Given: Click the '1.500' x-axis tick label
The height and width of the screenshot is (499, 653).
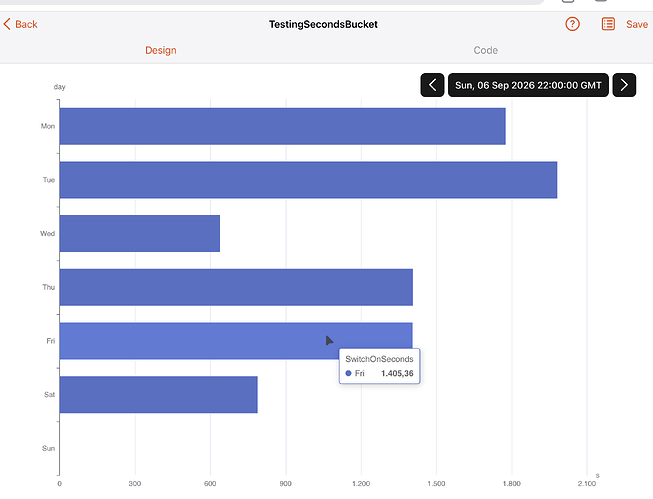Looking at the screenshot, I should (x=436, y=484).
